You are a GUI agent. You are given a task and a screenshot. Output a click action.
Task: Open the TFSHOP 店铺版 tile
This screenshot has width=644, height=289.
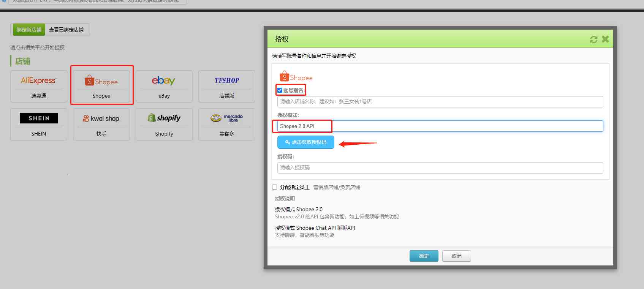pyautogui.click(x=227, y=86)
